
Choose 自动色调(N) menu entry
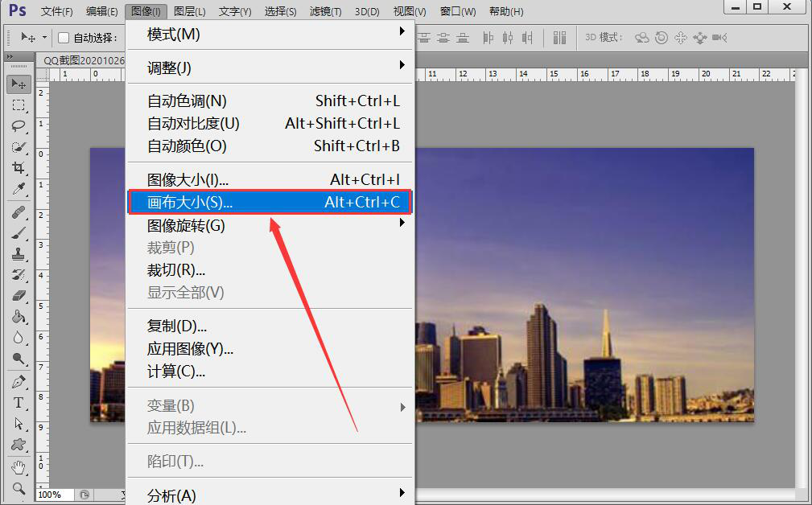[x=270, y=101]
